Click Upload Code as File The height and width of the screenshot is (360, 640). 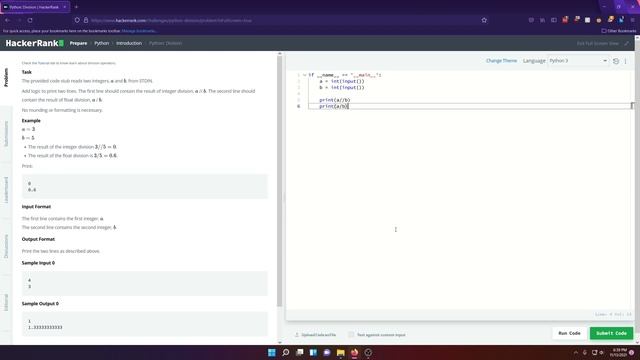(x=319, y=335)
